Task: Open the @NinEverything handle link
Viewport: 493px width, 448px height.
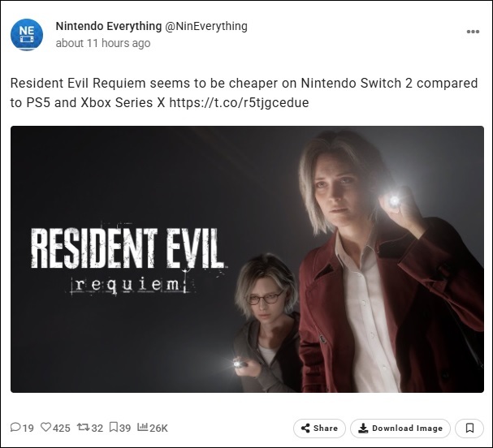Action: click(206, 27)
